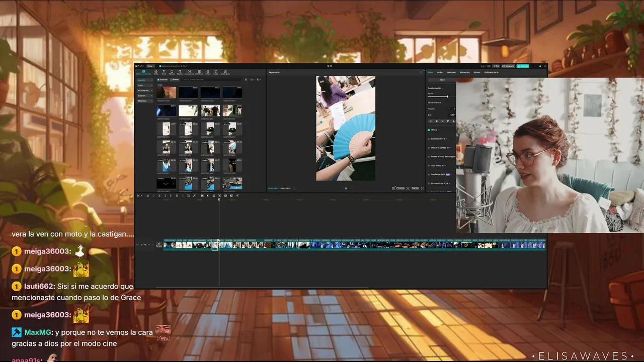Image resolution: width=644 pixels, height=362 pixels.
Task: Select the highlighted clip in the timeline
Action: click(215, 245)
